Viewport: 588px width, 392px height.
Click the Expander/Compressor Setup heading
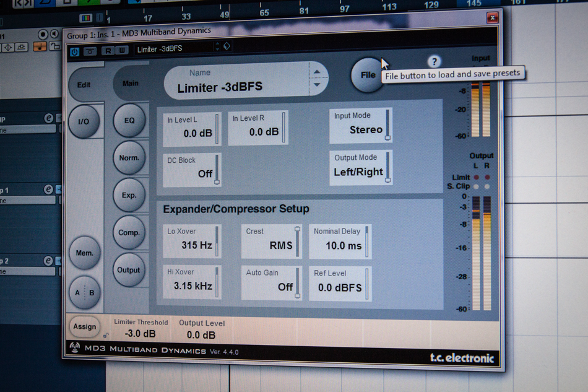point(236,209)
